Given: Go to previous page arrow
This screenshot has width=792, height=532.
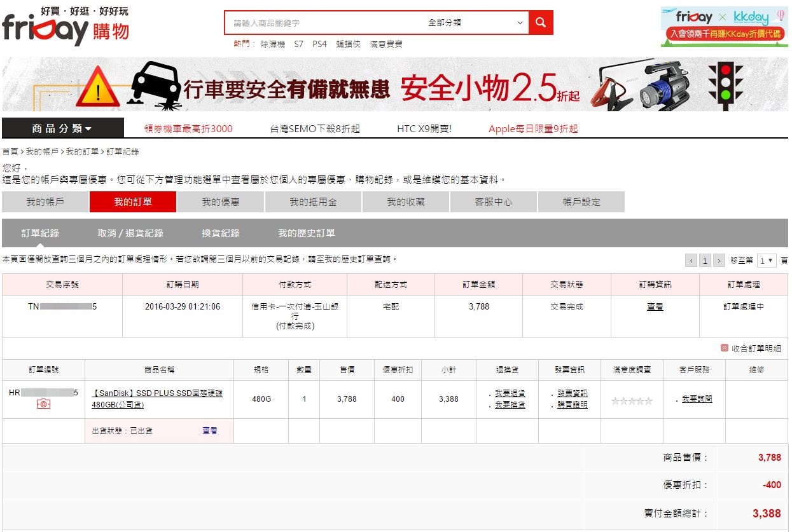Looking at the screenshot, I should [x=691, y=261].
